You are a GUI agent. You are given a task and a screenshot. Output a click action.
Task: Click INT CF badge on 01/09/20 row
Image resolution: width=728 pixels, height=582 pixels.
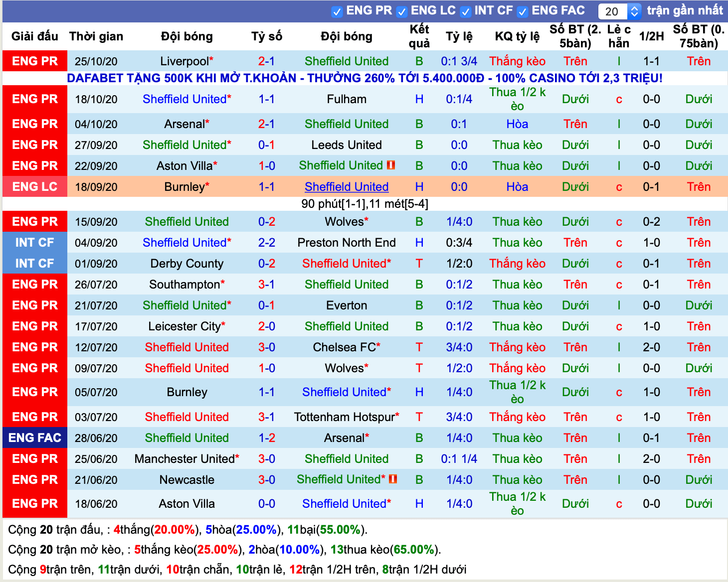click(x=35, y=264)
